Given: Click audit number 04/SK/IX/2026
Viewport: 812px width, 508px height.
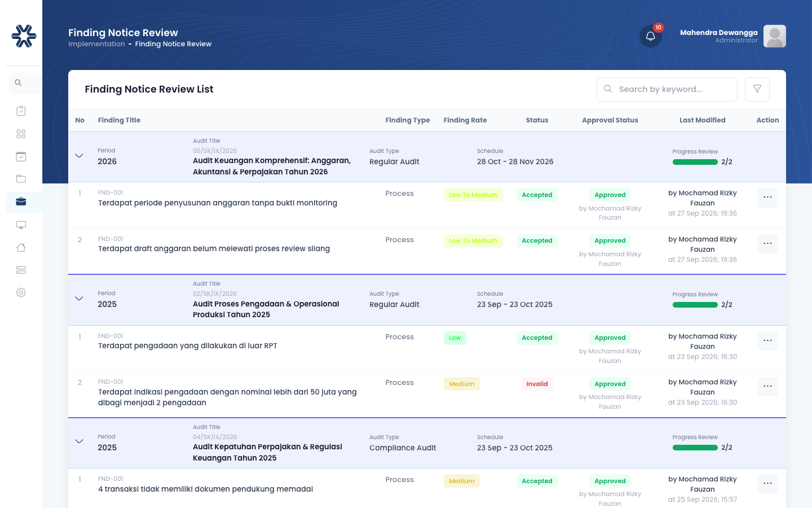Looking at the screenshot, I should pyautogui.click(x=215, y=437).
